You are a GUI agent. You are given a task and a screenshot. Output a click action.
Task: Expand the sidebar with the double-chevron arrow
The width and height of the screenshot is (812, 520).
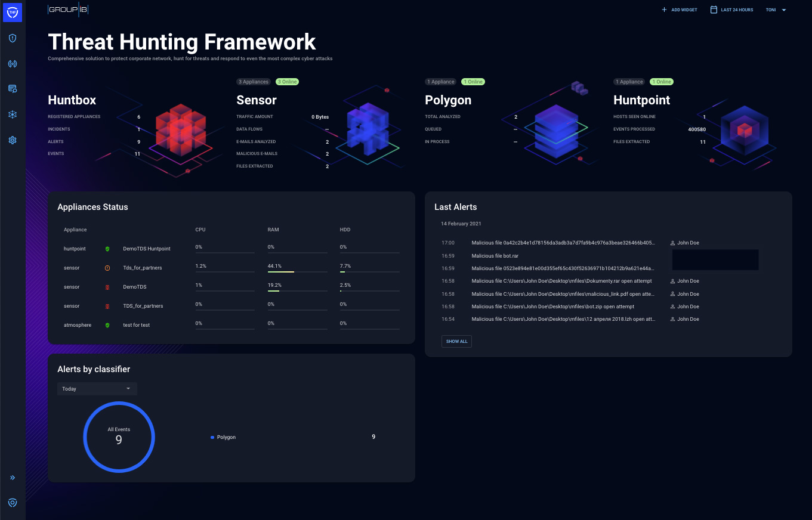[x=13, y=478]
